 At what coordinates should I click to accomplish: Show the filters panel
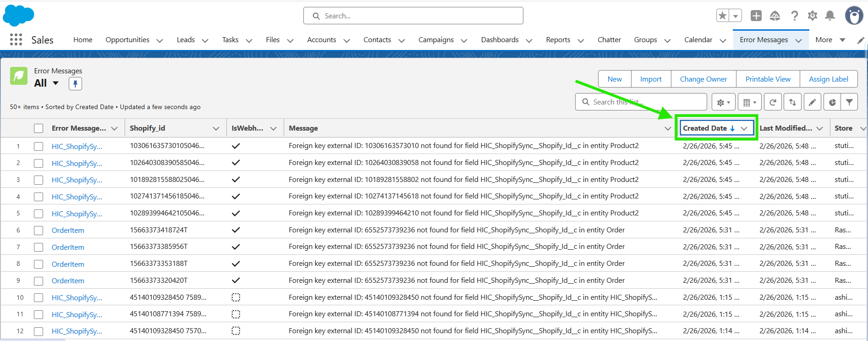tap(849, 102)
